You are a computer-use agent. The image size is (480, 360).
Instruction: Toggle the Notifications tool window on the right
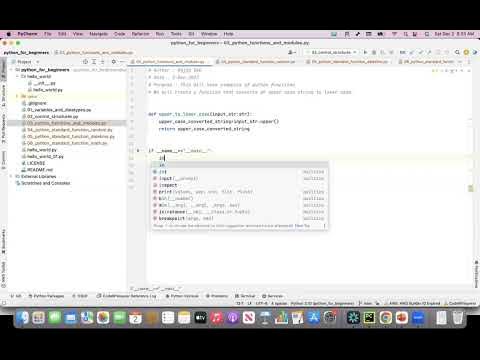[x=476, y=274]
